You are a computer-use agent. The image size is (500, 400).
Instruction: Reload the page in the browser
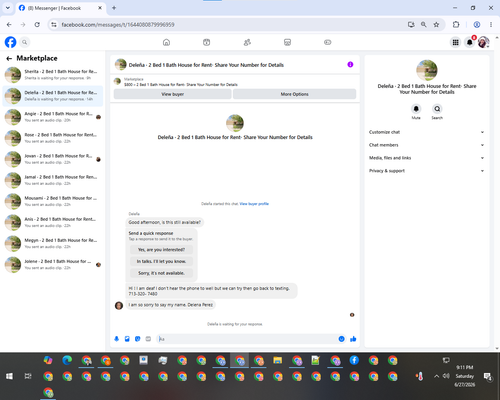(37, 25)
